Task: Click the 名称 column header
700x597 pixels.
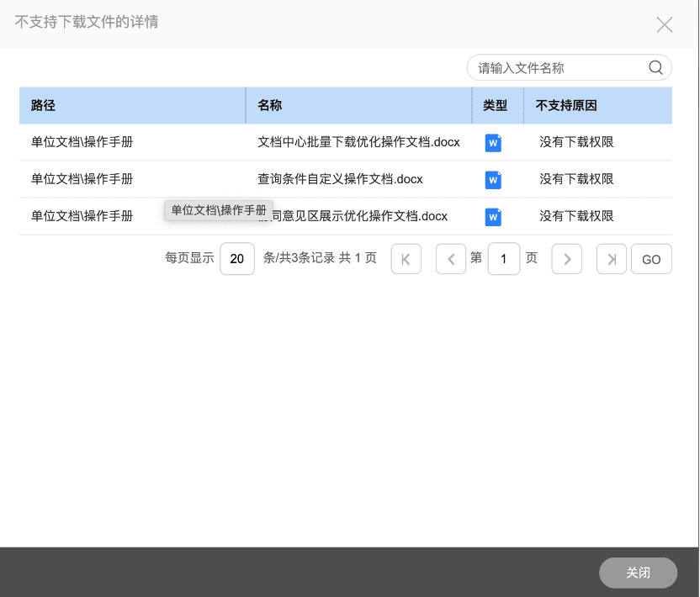Action: click(x=358, y=105)
